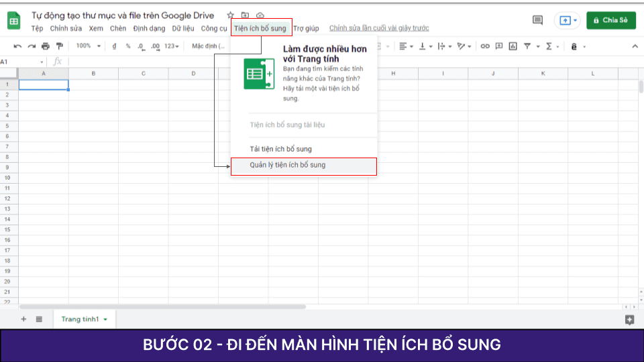Viewport: 644px width, 362px height.
Task: Open the last edit history link
Action: tap(379, 28)
